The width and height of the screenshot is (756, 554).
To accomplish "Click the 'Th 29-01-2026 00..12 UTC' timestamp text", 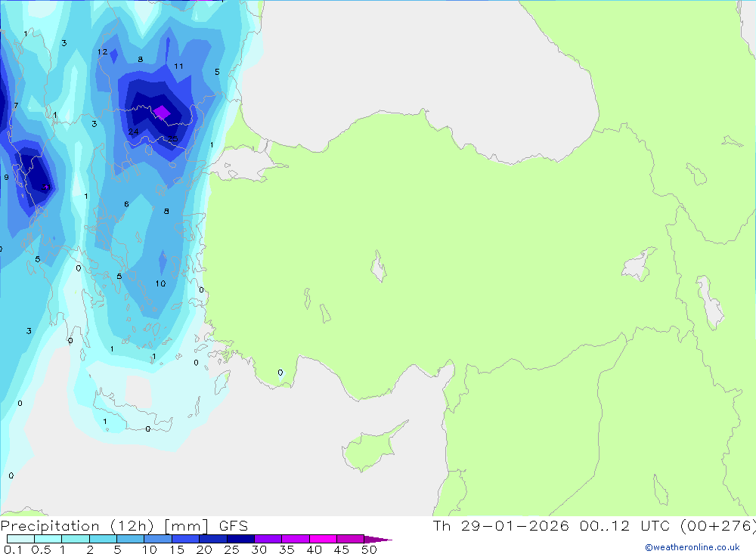I will pyautogui.click(x=554, y=525).
